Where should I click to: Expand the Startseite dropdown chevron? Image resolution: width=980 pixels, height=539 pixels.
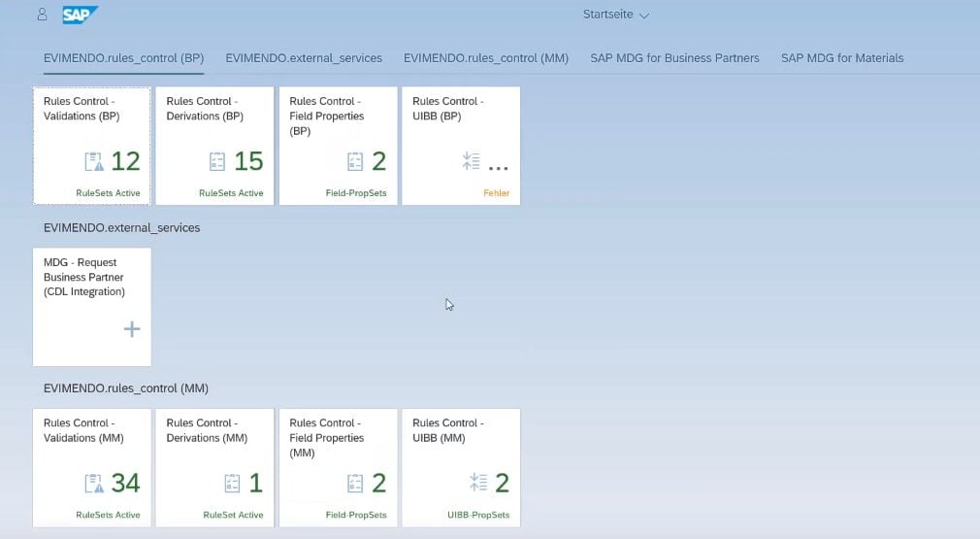(x=644, y=16)
